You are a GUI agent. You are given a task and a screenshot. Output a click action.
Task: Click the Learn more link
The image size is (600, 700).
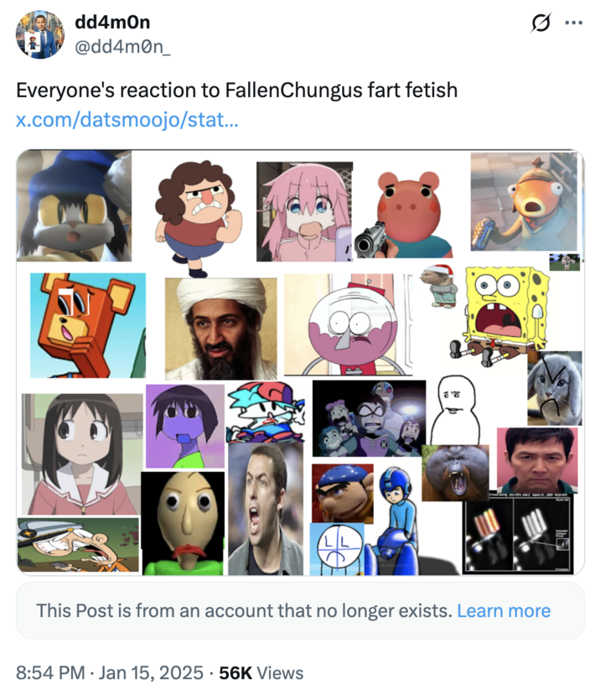[503, 611]
